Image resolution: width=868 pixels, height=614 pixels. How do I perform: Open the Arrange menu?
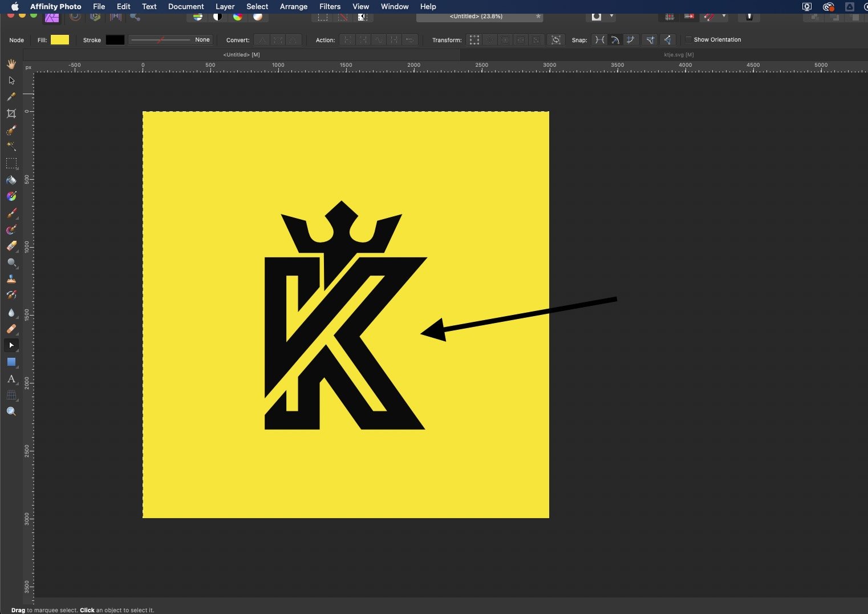294,6
